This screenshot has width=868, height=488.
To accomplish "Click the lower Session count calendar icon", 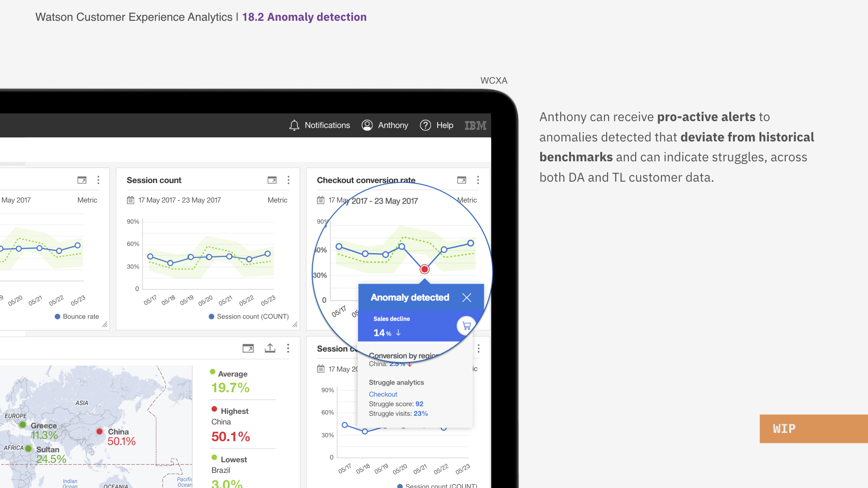I will [x=321, y=369].
